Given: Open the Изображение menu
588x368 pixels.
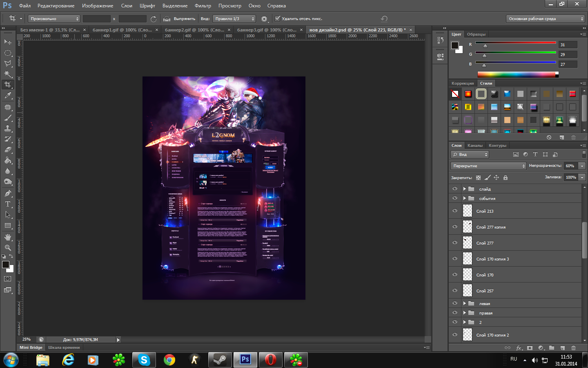Looking at the screenshot, I should 98,6.
